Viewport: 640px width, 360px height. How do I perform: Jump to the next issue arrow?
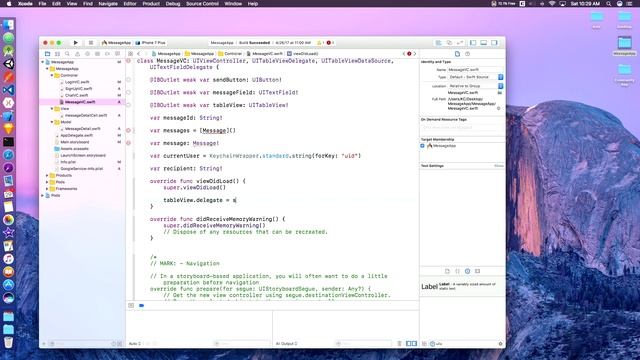coord(415,54)
